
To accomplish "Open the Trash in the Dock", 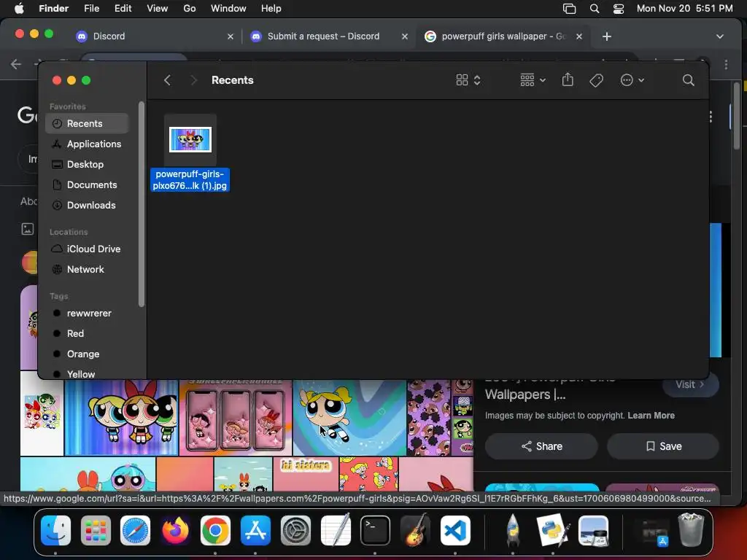I will [x=691, y=531].
